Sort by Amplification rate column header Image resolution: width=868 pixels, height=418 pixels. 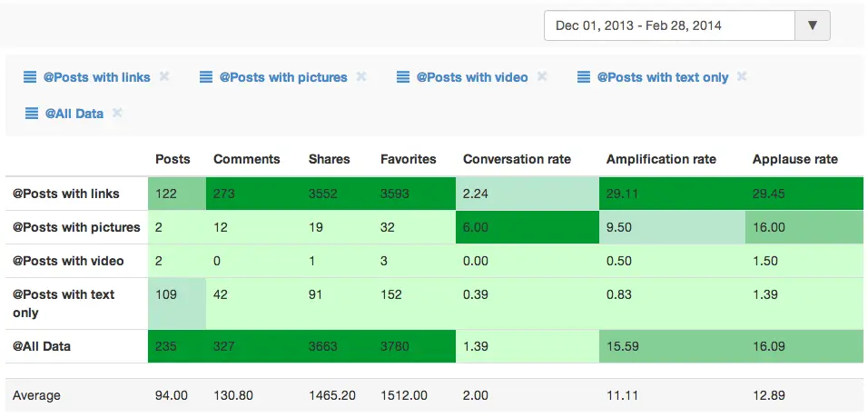[661, 159]
